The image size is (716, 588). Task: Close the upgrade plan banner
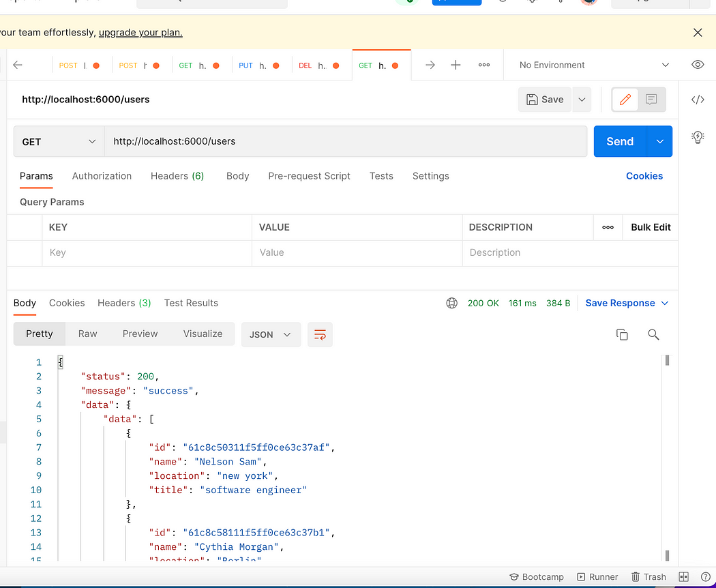(x=698, y=33)
